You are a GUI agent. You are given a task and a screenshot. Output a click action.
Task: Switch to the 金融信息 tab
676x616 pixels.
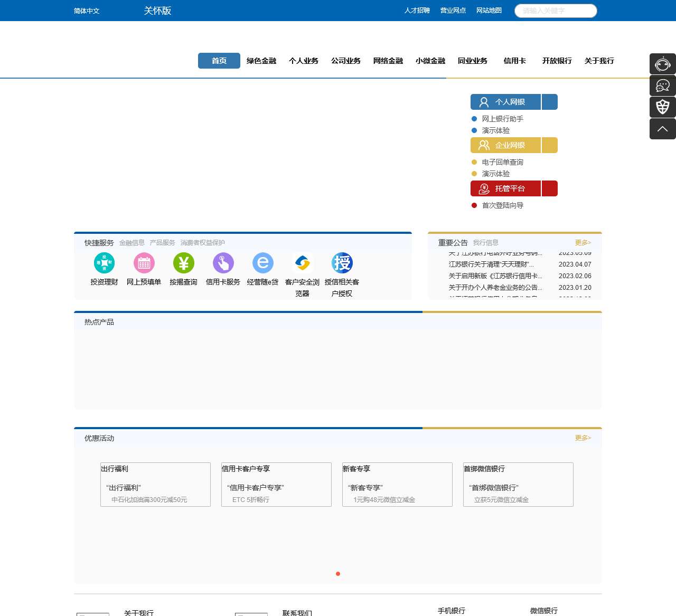[132, 243]
